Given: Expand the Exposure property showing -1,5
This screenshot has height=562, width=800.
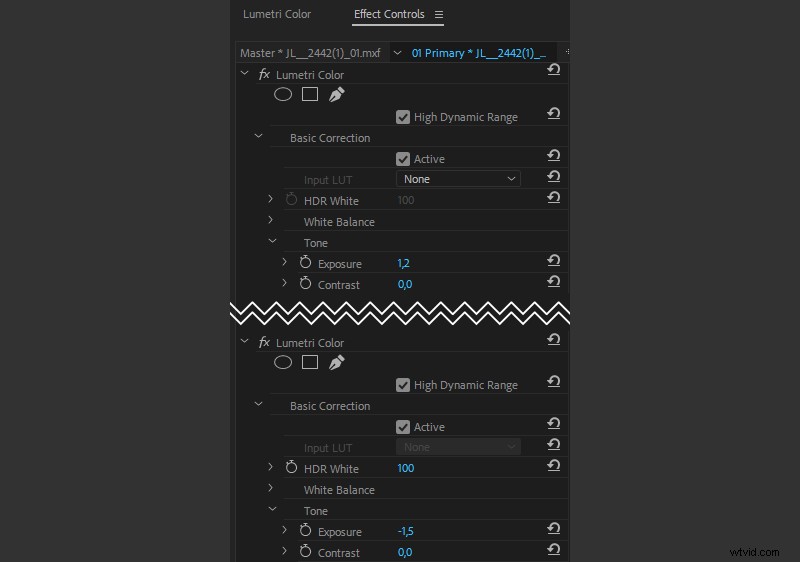Looking at the screenshot, I should click(x=285, y=530).
